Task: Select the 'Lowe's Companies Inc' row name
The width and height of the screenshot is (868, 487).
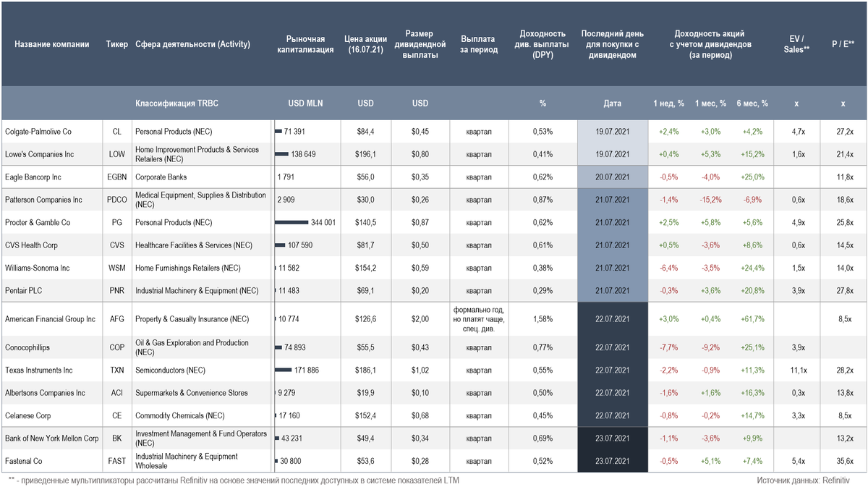Action: tap(39, 154)
